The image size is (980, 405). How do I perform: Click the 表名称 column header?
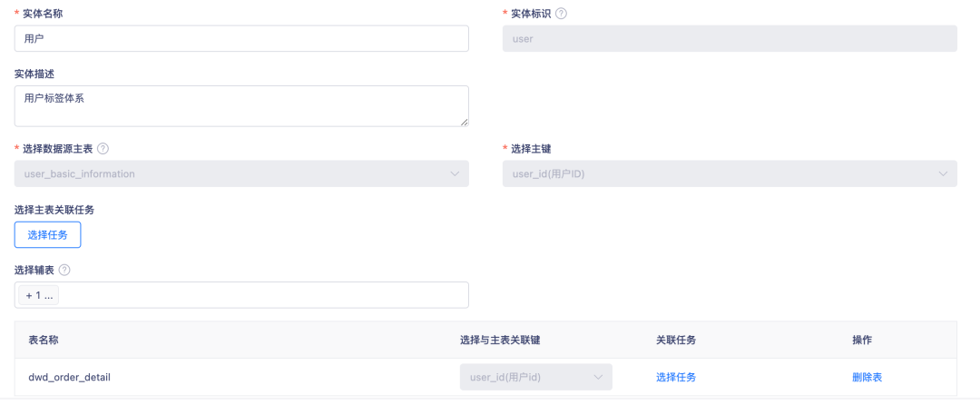point(44,340)
